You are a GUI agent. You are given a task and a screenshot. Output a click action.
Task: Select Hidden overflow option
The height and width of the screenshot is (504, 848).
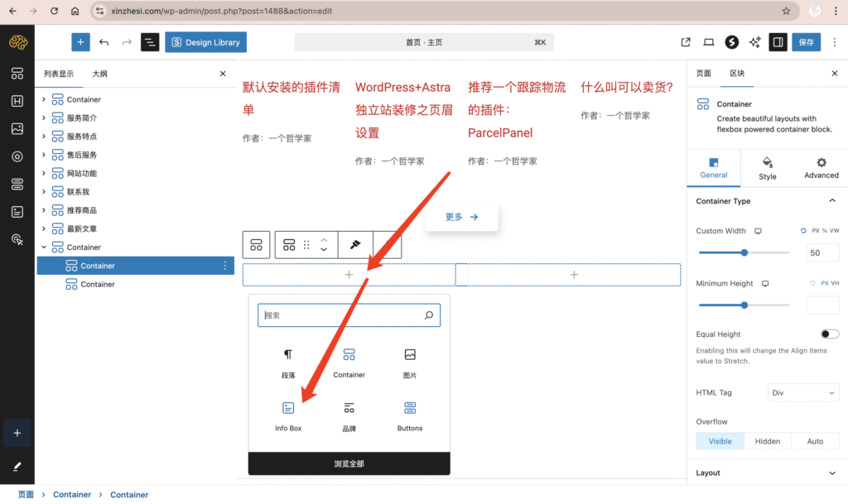pyautogui.click(x=767, y=441)
